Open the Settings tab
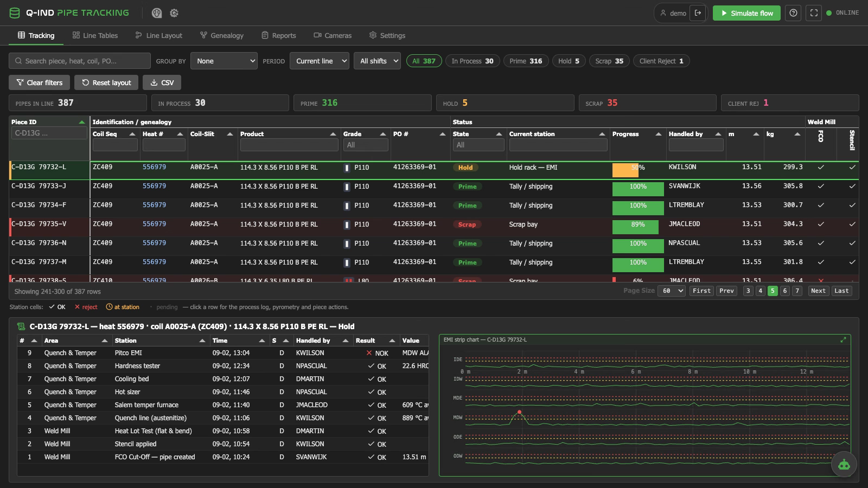The width and height of the screenshot is (868, 488). point(387,35)
